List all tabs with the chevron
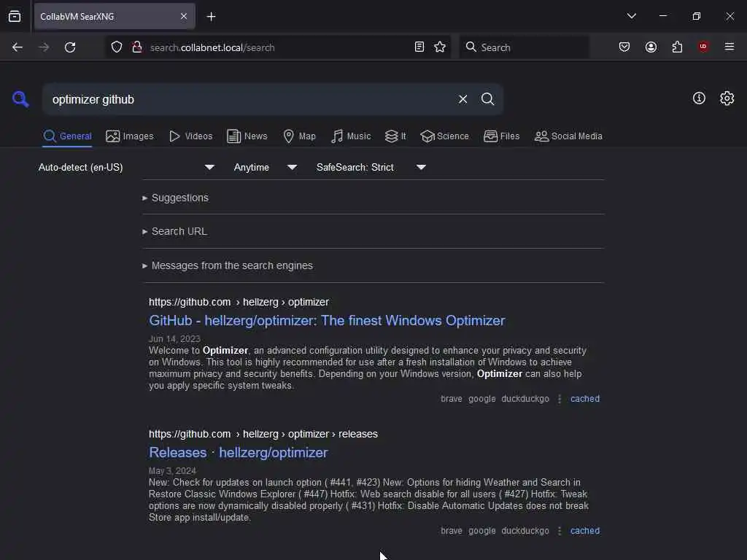 (631, 16)
